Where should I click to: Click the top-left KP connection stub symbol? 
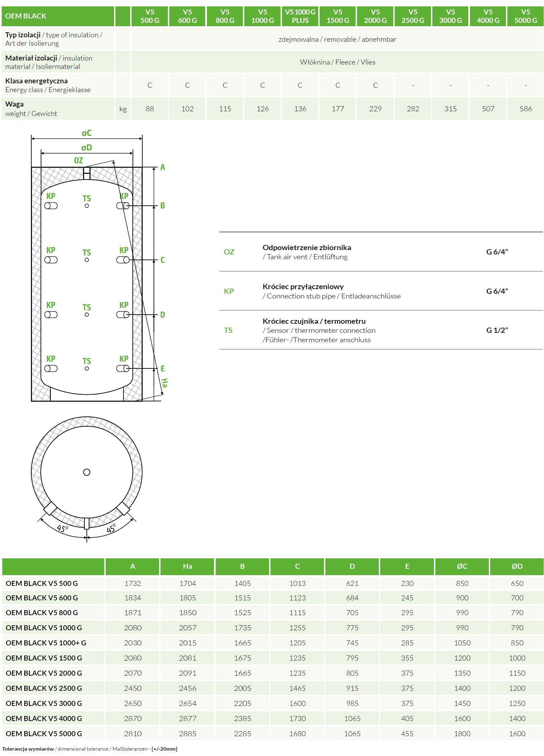pos(51,206)
